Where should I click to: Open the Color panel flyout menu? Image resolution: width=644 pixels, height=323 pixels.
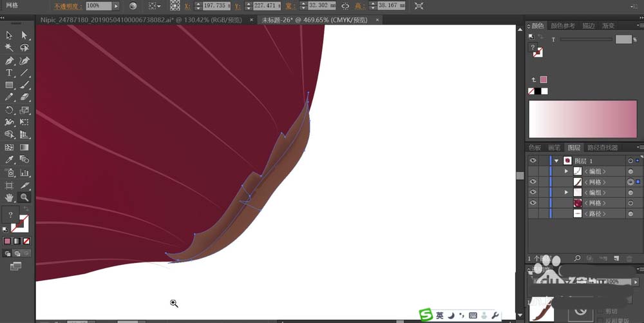639,26
